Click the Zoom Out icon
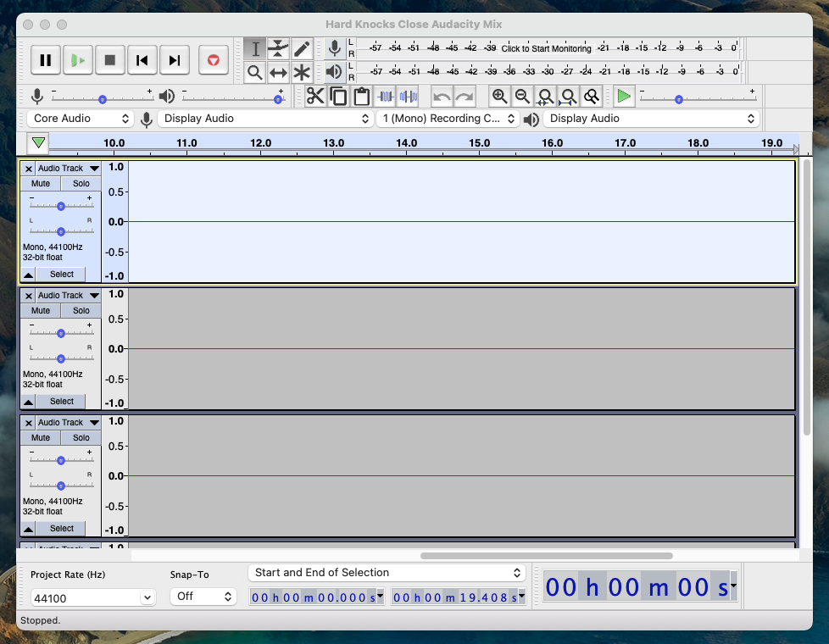Screen dimensions: 829x644 [522, 97]
